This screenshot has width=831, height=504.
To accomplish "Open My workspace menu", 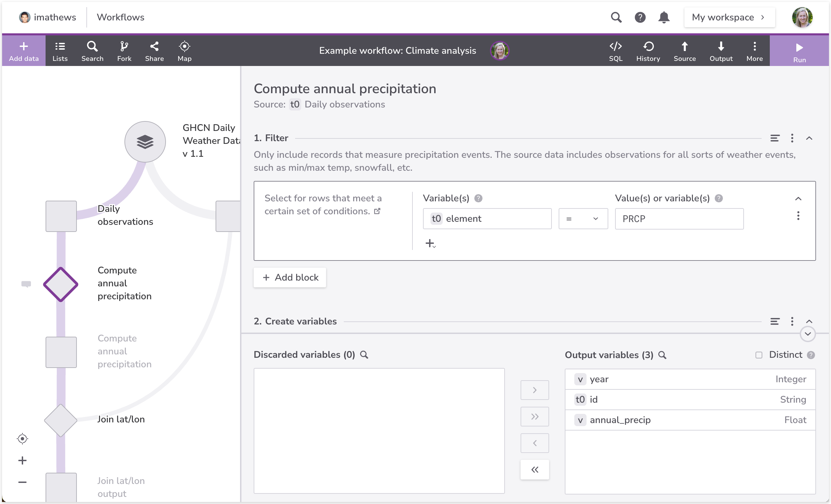I will 729,17.
